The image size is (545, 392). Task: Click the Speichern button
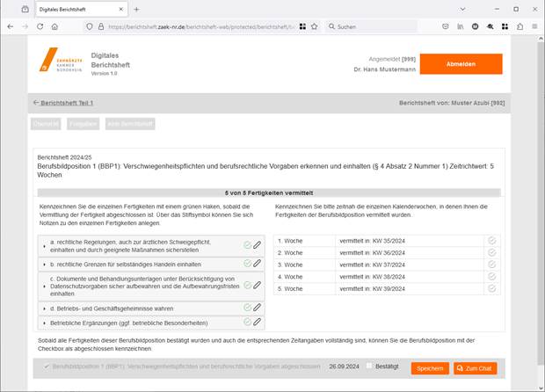coord(430,368)
